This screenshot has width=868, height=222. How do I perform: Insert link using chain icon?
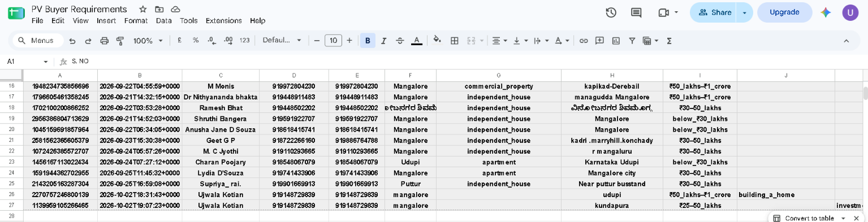pyautogui.click(x=584, y=41)
